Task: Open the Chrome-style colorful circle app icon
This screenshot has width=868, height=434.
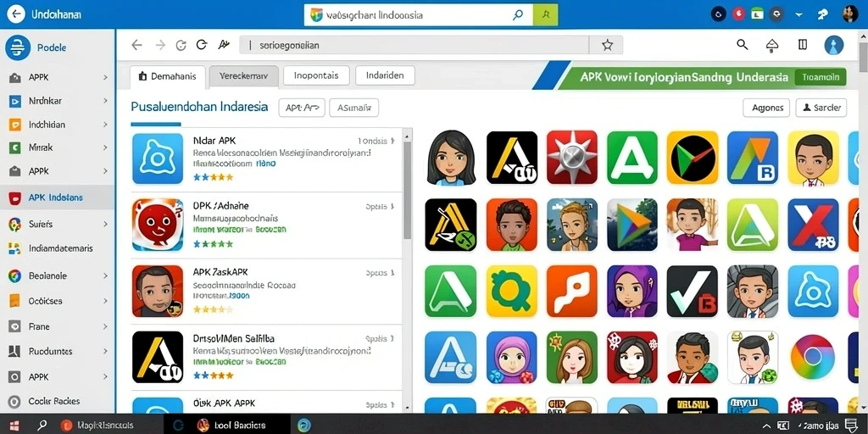Action: click(x=813, y=357)
